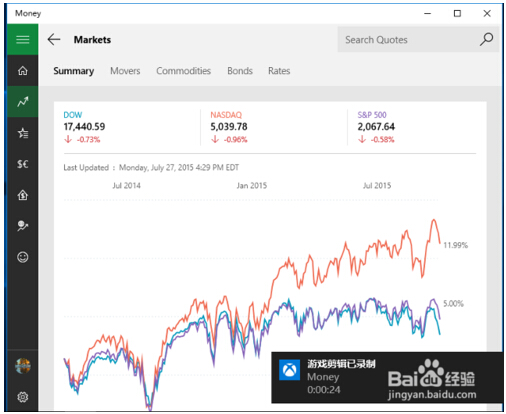
Task: Maximize the Money window
Action: tap(457, 13)
